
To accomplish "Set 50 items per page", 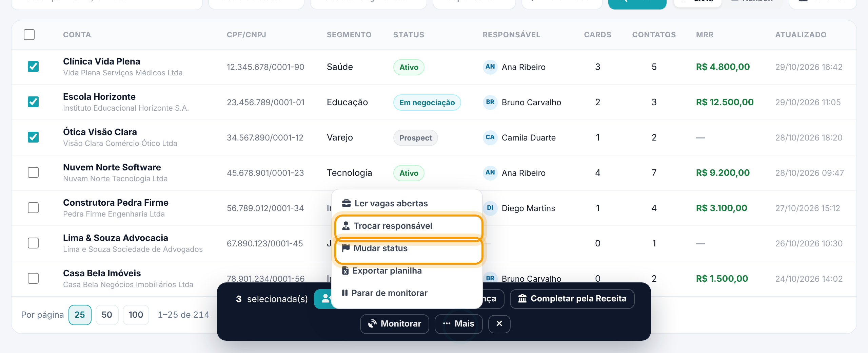I will tap(107, 315).
